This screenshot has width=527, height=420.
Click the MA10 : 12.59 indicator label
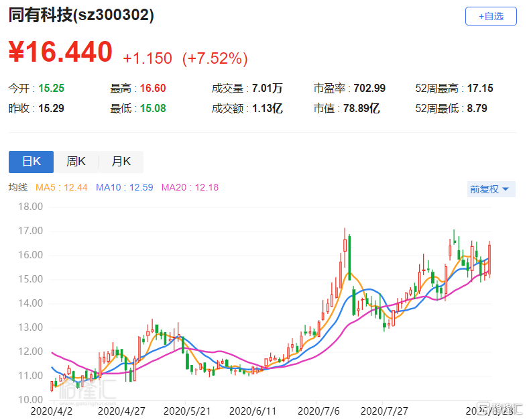pos(124,187)
